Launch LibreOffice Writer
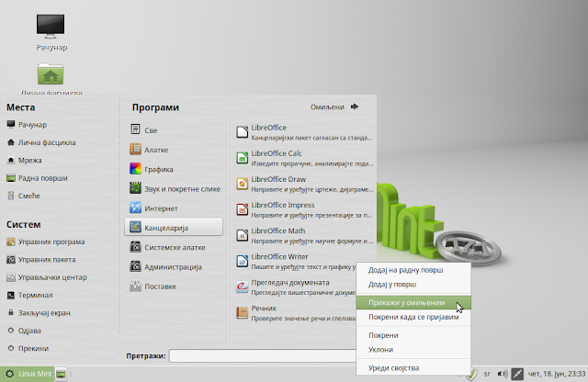Image resolution: width=588 pixels, height=382 pixels. 295,262
